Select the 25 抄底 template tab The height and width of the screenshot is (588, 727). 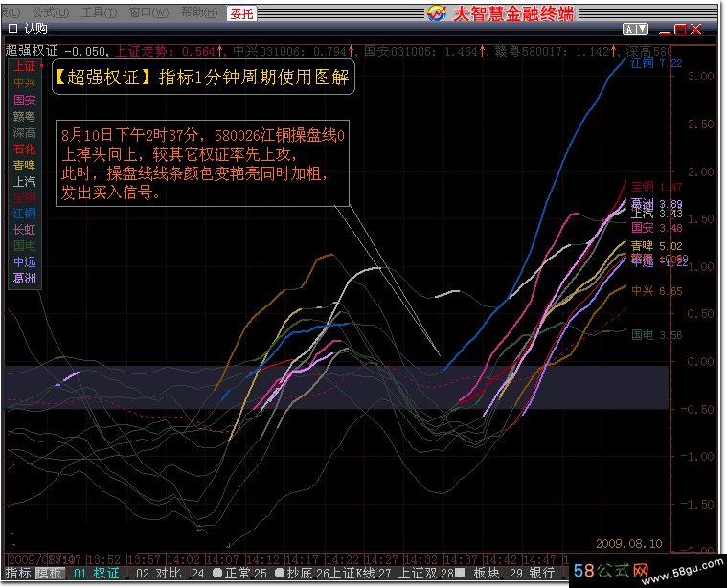[x=284, y=574]
